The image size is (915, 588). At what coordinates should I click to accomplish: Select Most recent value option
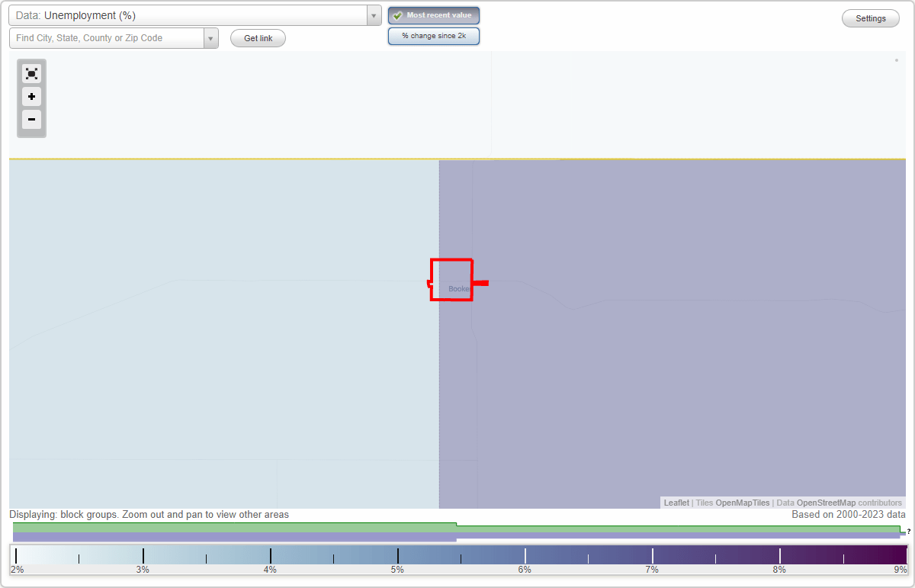click(x=434, y=15)
